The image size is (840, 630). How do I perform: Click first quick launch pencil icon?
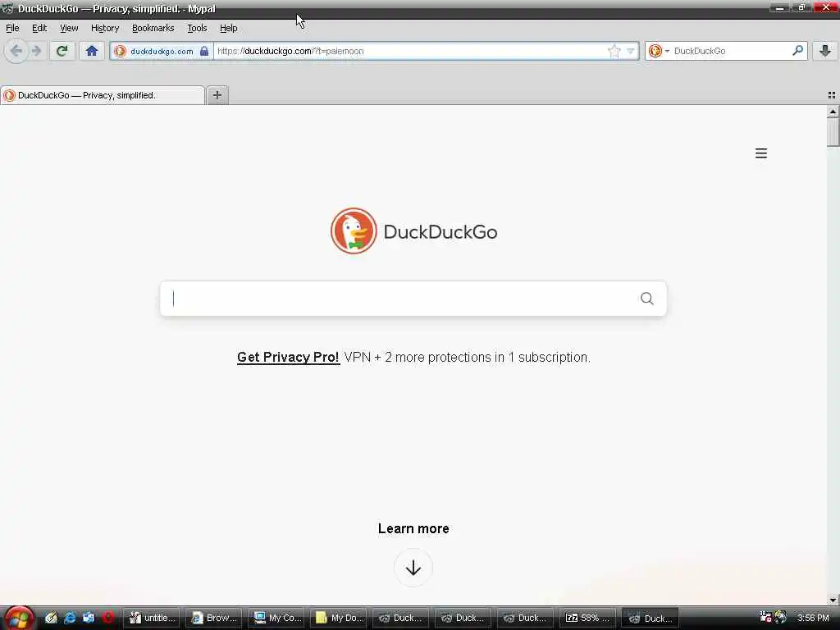(51, 618)
